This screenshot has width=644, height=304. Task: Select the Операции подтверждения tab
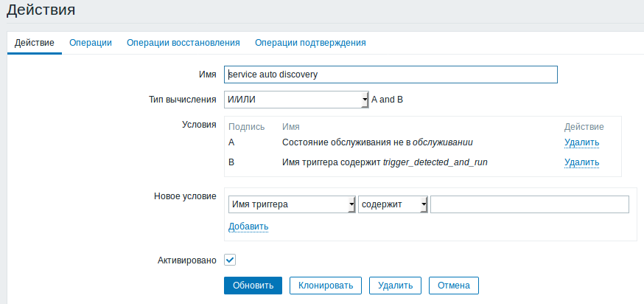pyautogui.click(x=310, y=43)
